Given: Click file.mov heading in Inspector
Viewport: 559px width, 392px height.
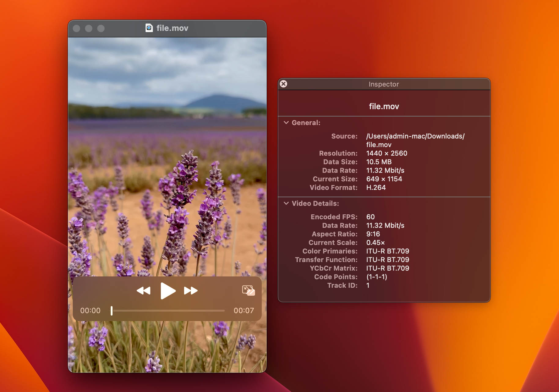Looking at the screenshot, I should point(384,106).
